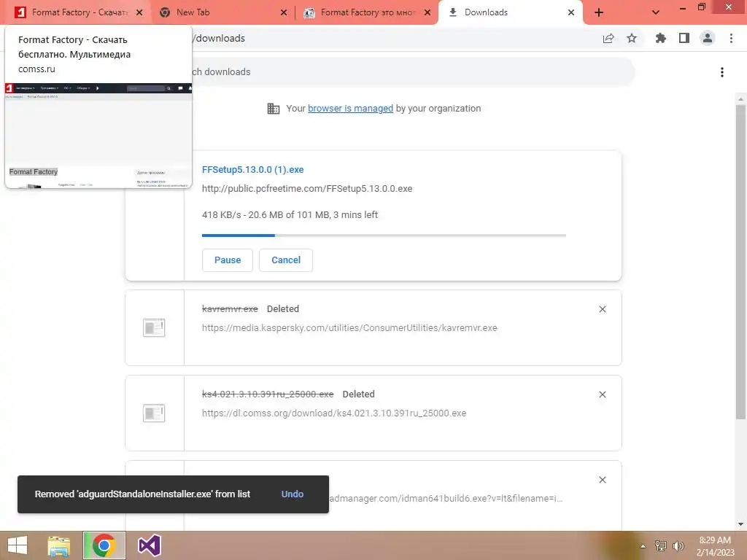Image resolution: width=747 pixels, height=560 pixels.
Task: Open the Extensions puzzle icon
Action: click(660, 39)
